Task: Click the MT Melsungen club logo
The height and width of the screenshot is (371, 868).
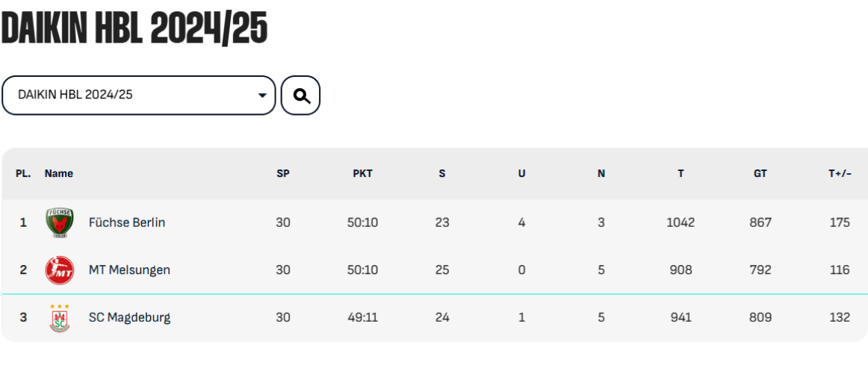Action: (x=59, y=270)
